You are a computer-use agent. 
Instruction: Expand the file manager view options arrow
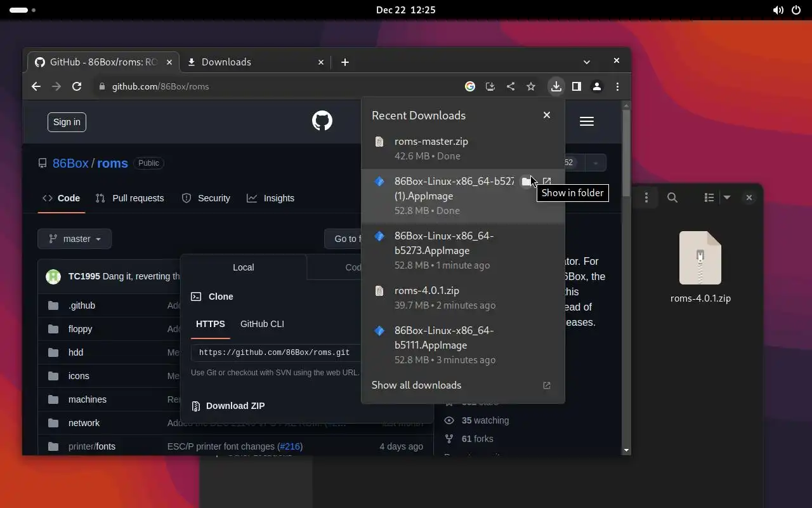point(727,197)
